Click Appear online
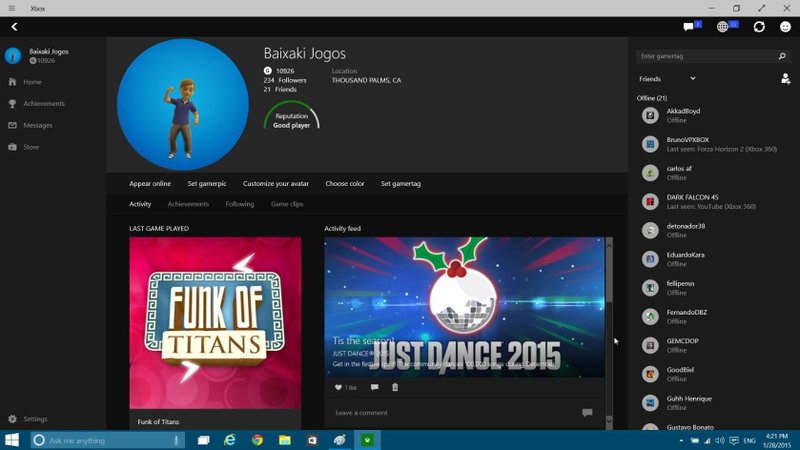 (x=150, y=184)
